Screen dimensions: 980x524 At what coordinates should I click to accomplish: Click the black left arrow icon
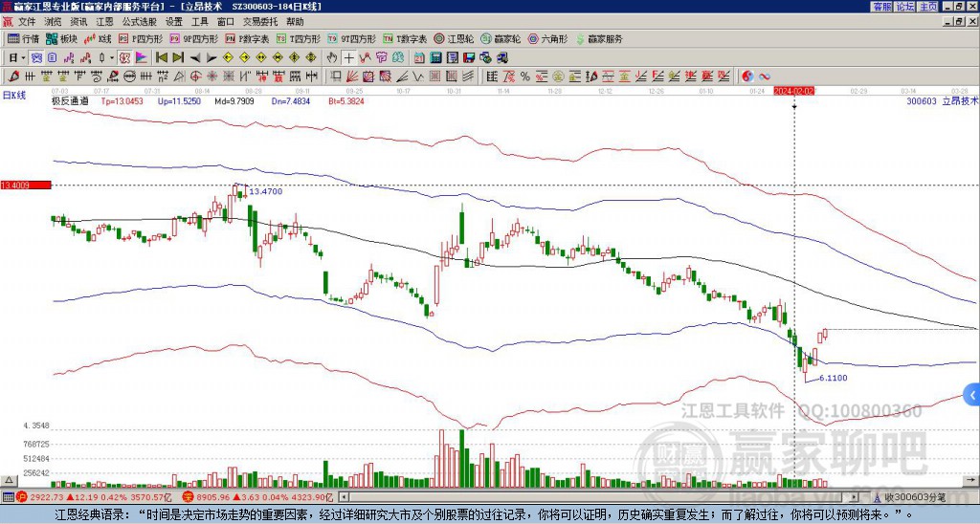click(195, 58)
